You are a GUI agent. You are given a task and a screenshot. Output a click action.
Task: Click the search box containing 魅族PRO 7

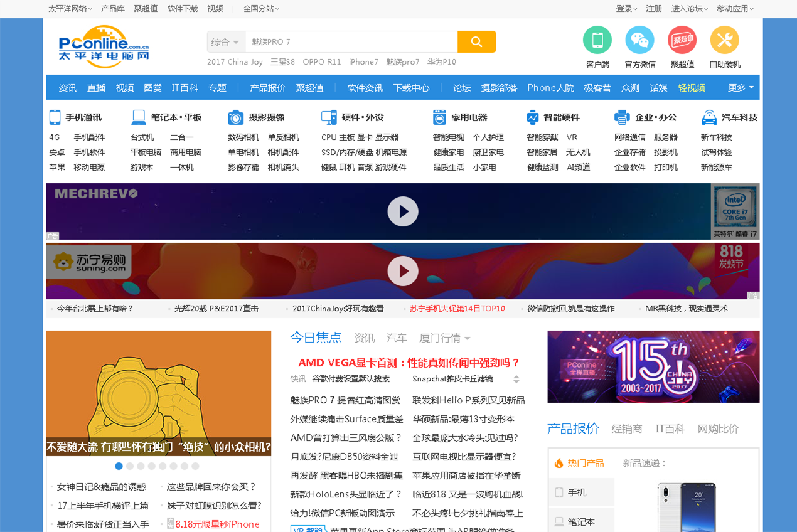pos(351,42)
